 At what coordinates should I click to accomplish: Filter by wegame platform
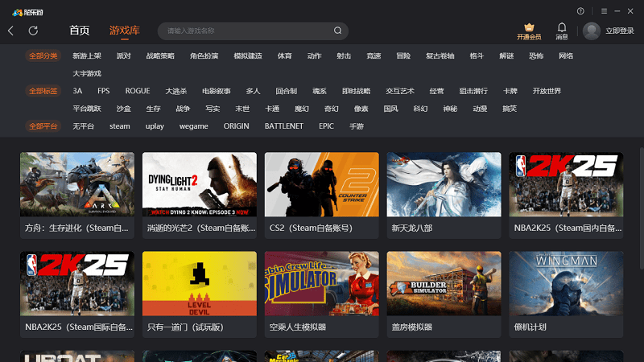pos(193,126)
